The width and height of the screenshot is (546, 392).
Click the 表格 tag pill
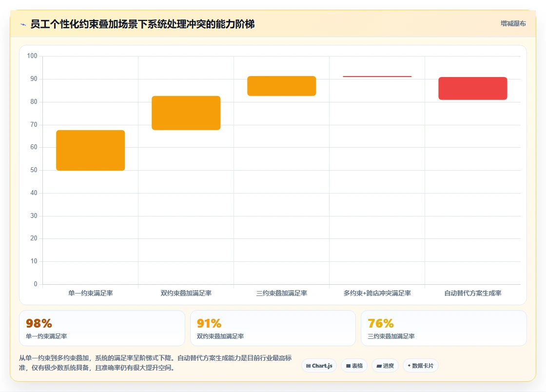pyautogui.click(x=354, y=366)
